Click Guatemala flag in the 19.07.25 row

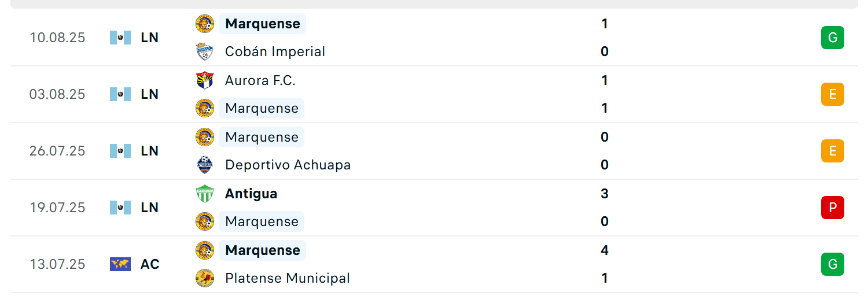120,208
